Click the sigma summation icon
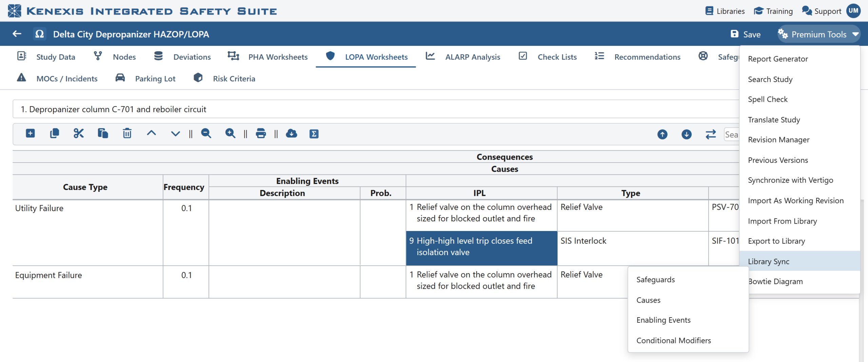Screen dimensions: 868x362 314,134
